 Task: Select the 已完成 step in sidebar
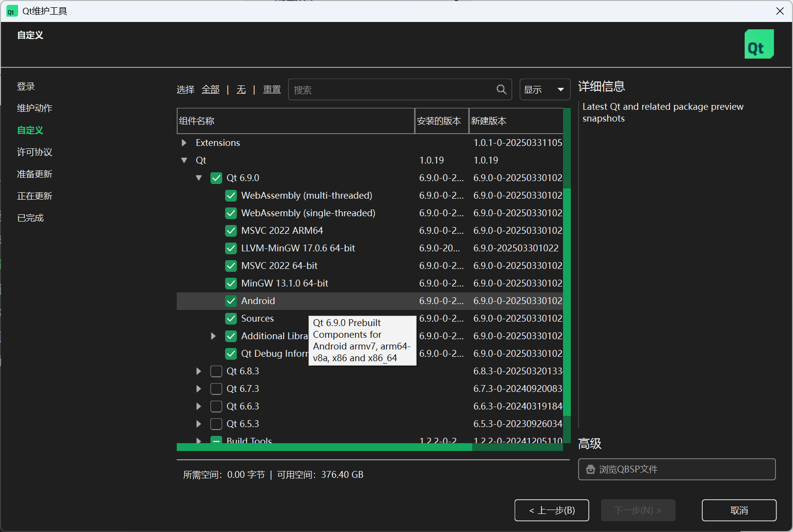(x=30, y=218)
